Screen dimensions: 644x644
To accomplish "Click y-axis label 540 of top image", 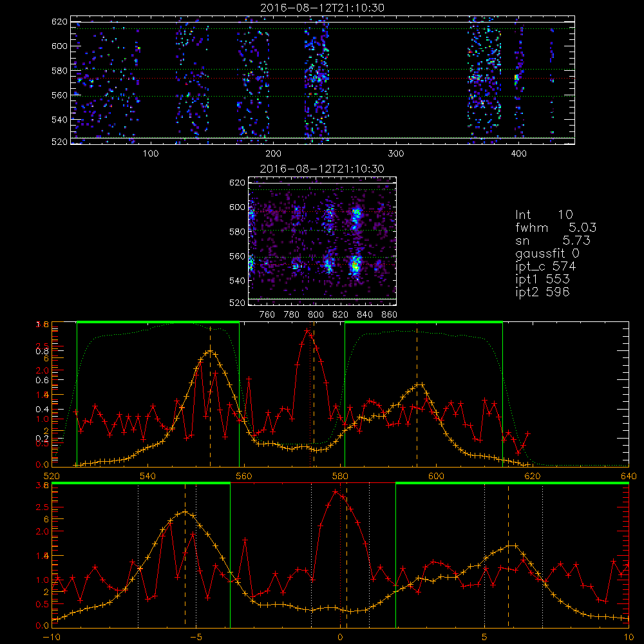I will 59,120.
